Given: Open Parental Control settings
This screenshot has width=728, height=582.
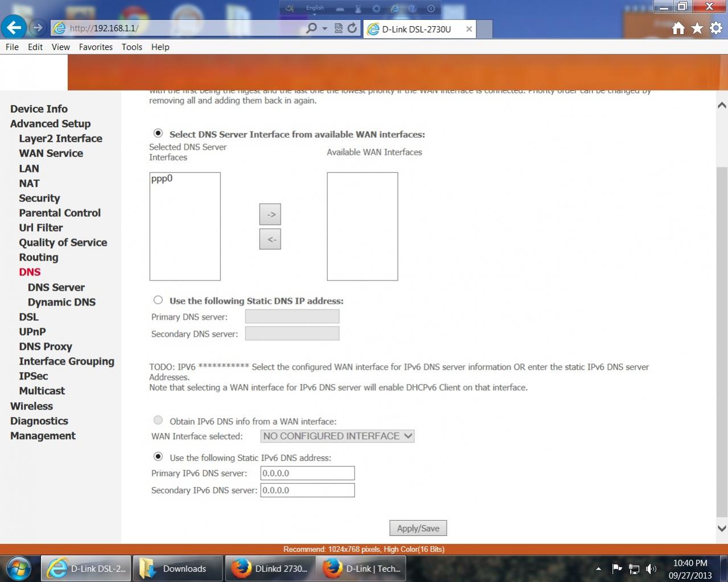Looking at the screenshot, I should 60,213.
